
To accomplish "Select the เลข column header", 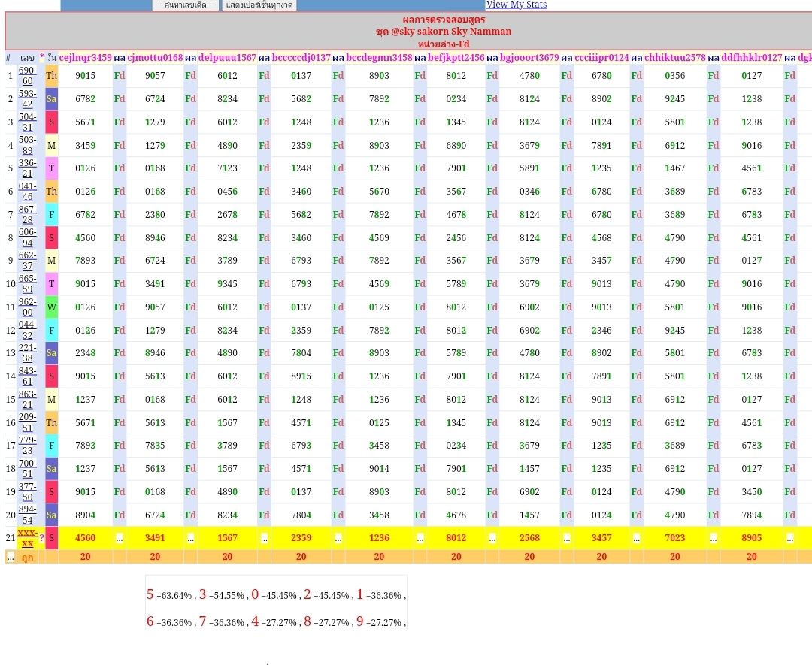I will [27, 57].
